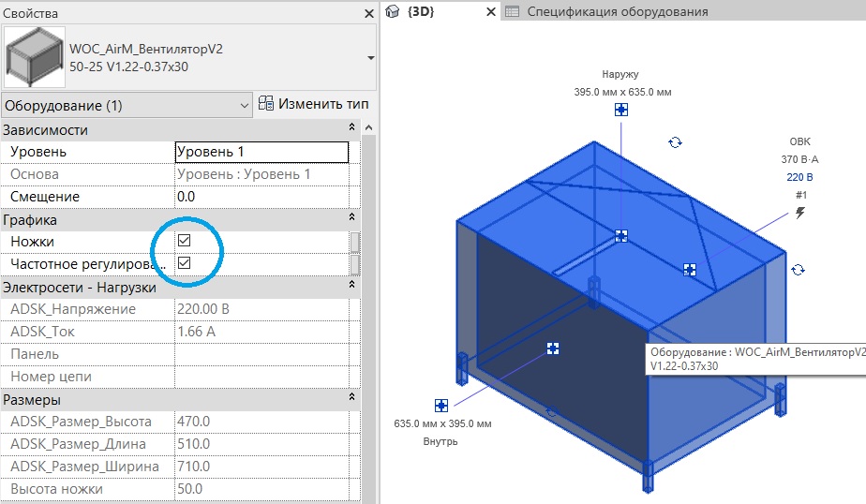Click the Наружу duct connector icon
866x504 pixels.
click(x=620, y=110)
